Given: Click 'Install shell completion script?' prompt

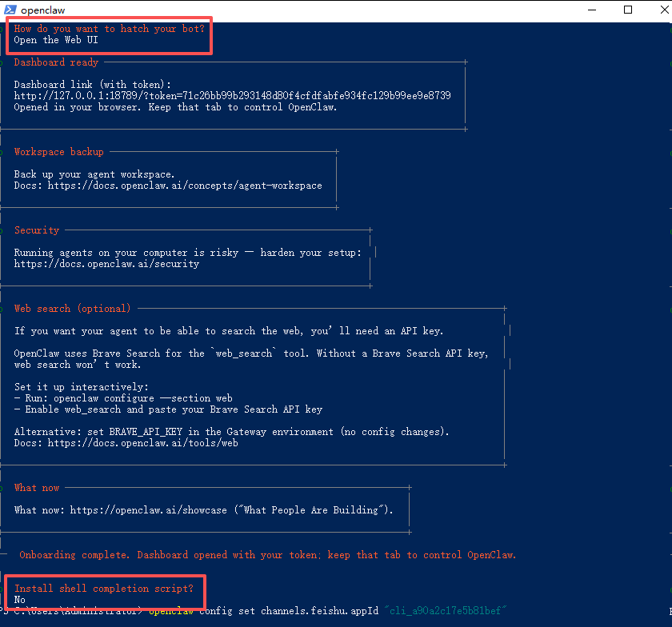Looking at the screenshot, I should (x=104, y=589).
